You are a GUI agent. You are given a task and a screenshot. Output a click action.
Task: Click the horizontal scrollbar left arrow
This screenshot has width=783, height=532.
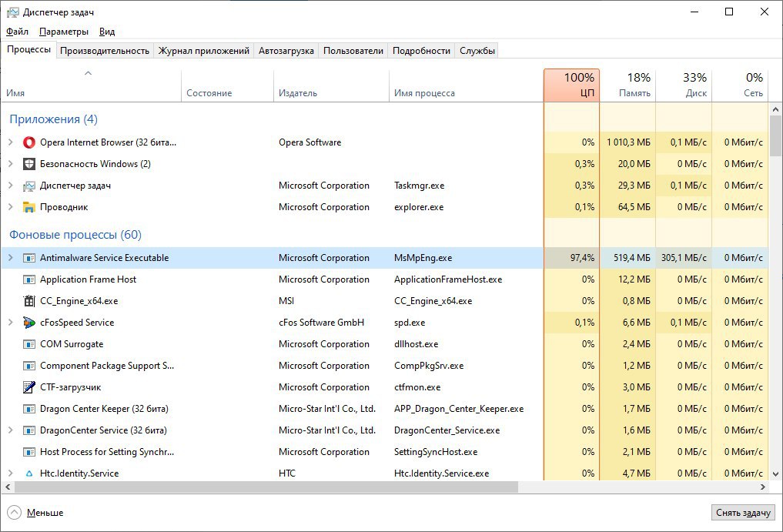pyautogui.click(x=8, y=487)
